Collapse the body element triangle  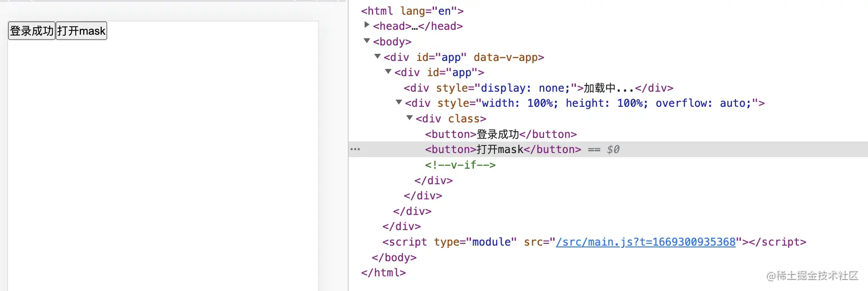[x=367, y=41]
